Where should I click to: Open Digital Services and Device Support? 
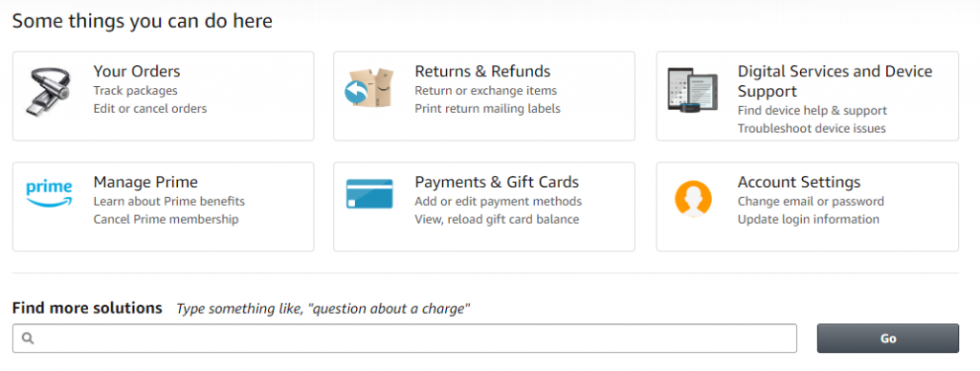(x=835, y=81)
